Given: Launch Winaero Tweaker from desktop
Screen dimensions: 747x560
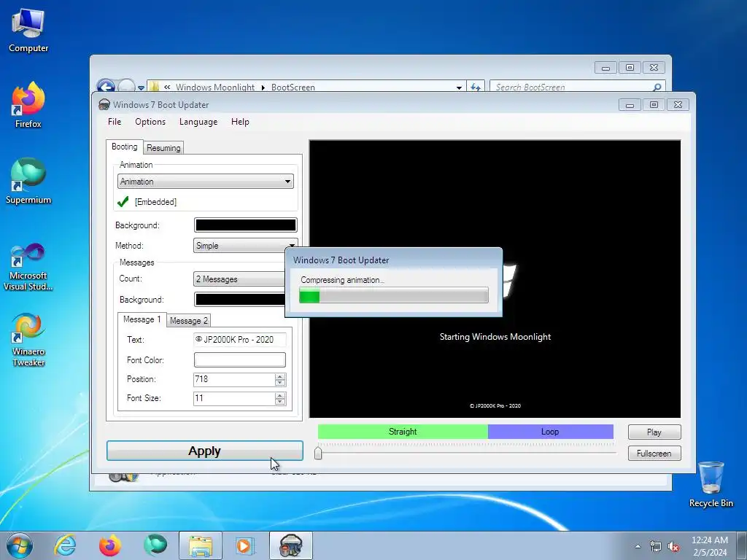Looking at the screenshot, I should [28, 340].
